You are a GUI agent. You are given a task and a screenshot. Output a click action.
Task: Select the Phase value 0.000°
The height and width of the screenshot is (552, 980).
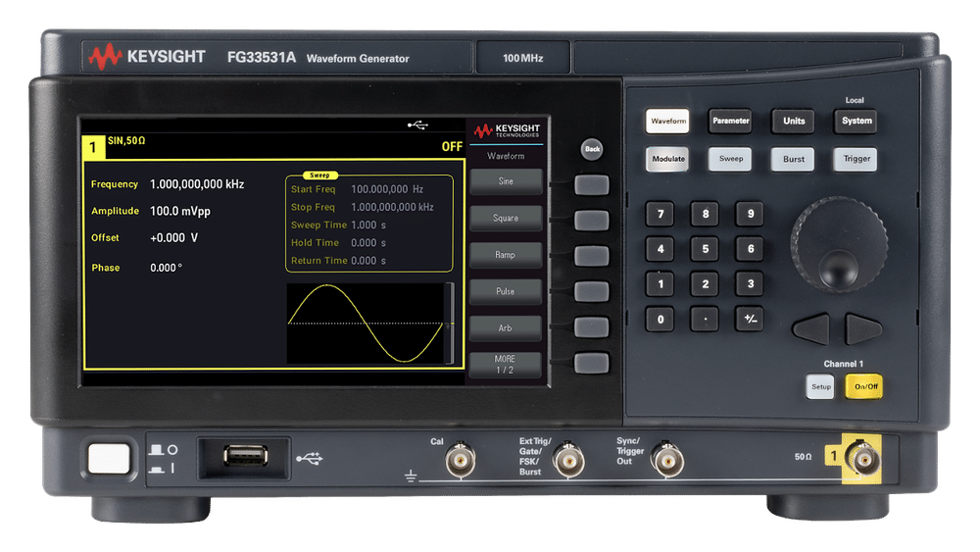pos(167,268)
